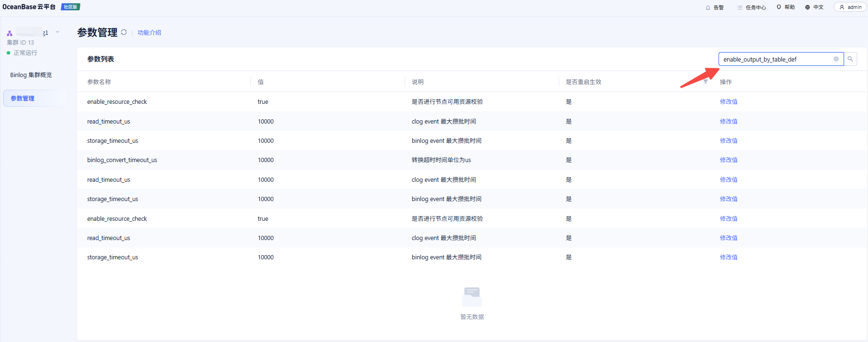Click the 帮助 help icon
This screenshot has width=868, height=342.
[x=779, y=7]
